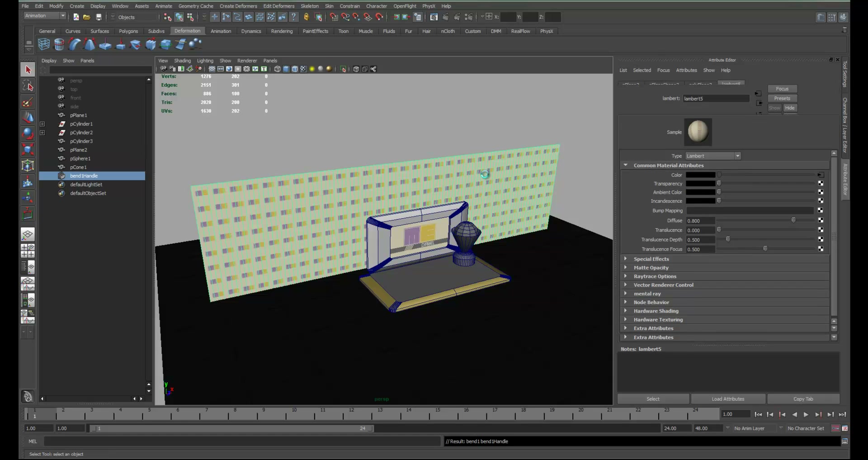Click the Load Attributes button
The height and width of the screenshot is (460, 868).
pos(728,399)
